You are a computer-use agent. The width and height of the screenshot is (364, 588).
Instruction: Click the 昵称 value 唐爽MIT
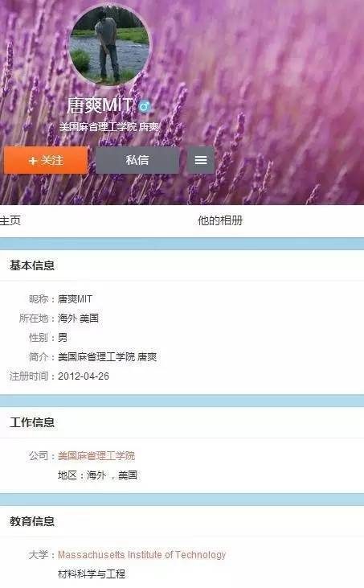(x=75, y=299)
